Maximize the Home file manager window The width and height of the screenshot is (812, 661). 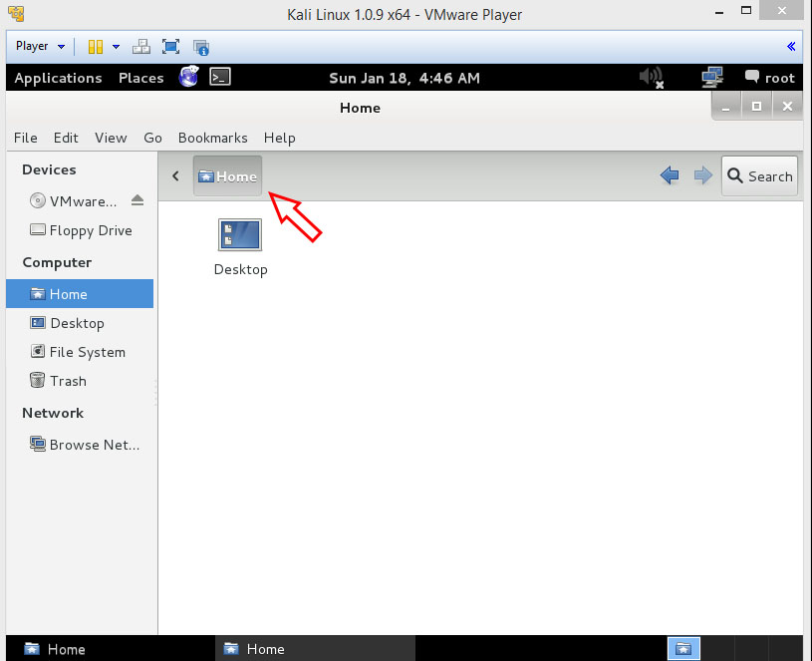(756, 107)
